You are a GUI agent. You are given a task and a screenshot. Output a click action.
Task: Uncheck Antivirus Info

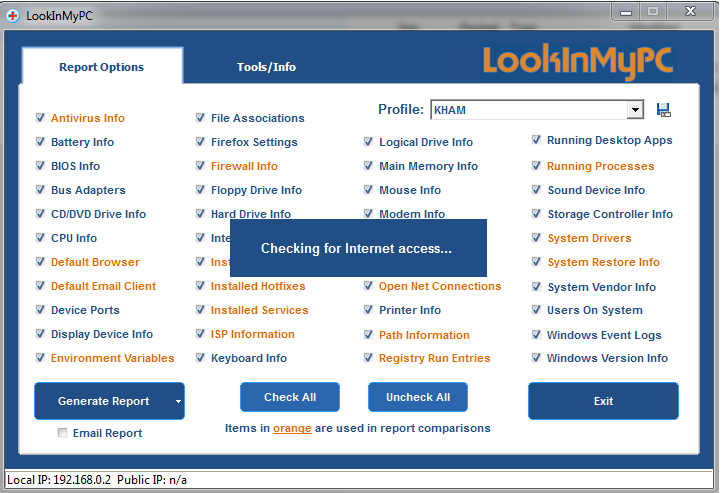click(x=40, y=118)
